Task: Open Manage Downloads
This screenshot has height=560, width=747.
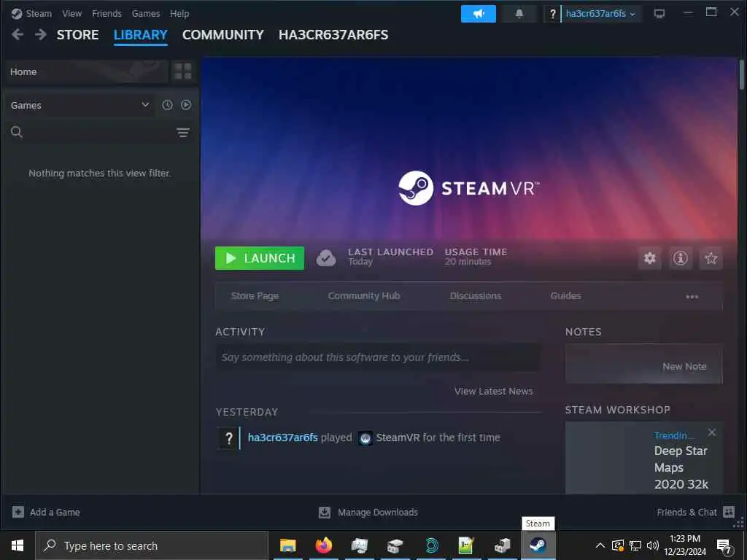Action: pyautogui.click(x=368, y=513)
